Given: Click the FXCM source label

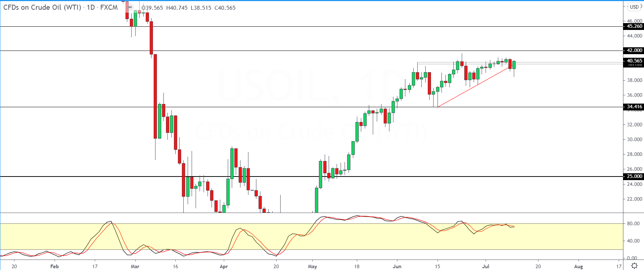Looking at the screenshot, I should (109, 7).
